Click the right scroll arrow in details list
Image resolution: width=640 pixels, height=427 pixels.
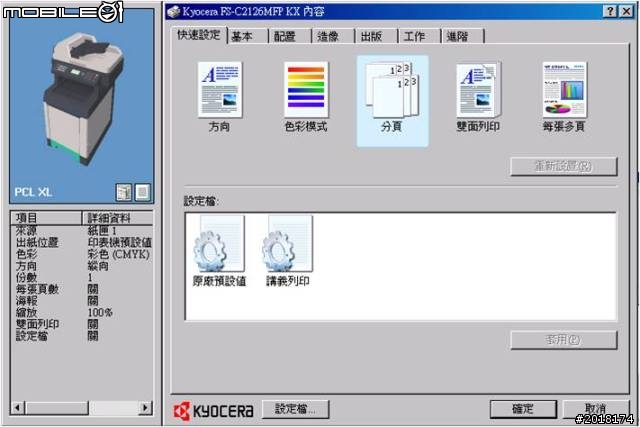tap(145, 407)
